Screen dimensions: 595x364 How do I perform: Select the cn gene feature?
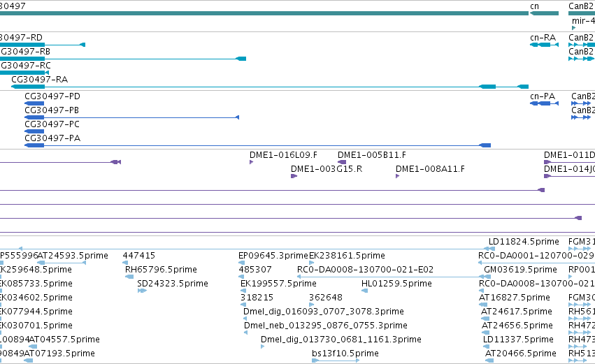click(x=544, y=13)
